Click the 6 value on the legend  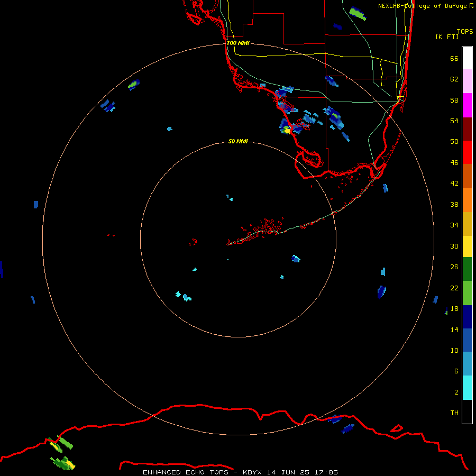(x=456, y=371)
